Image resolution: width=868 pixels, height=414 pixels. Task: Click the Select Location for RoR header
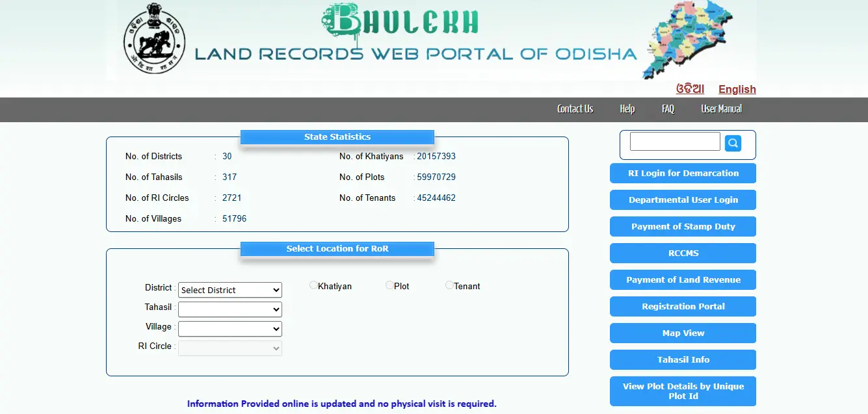(337, 249)
